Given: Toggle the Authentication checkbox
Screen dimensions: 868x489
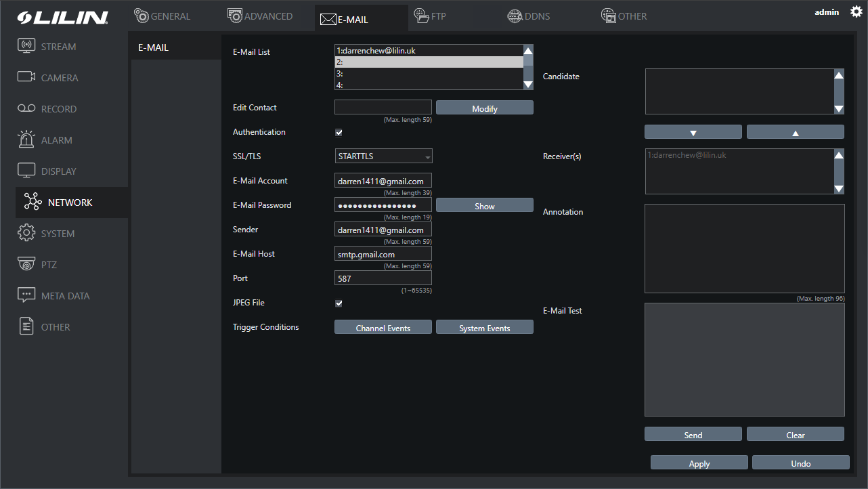Looking at the screenshot, I should [339, 133].
